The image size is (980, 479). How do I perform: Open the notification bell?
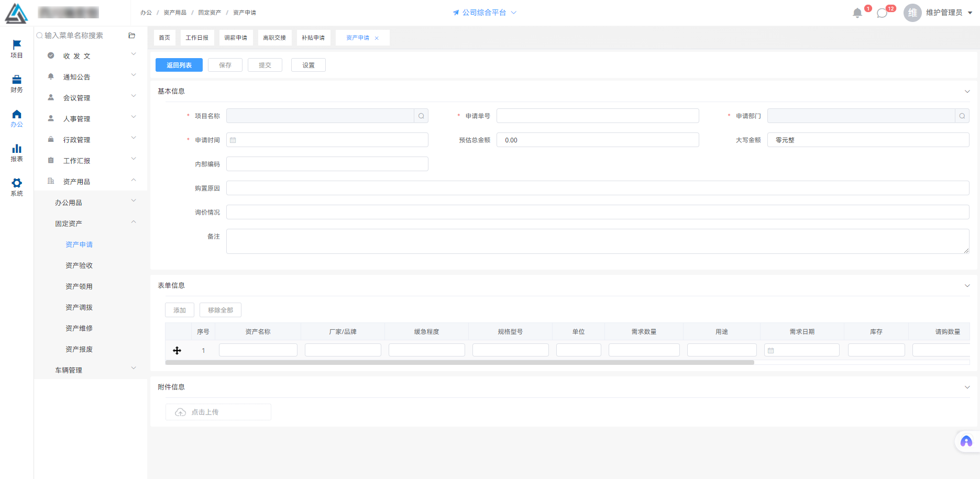coord(857,13)
